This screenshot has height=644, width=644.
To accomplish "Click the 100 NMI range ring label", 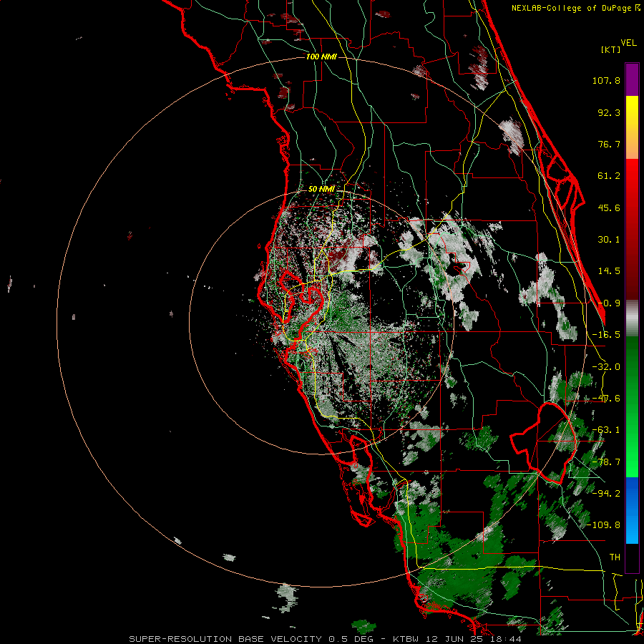I will click(321, 57).
